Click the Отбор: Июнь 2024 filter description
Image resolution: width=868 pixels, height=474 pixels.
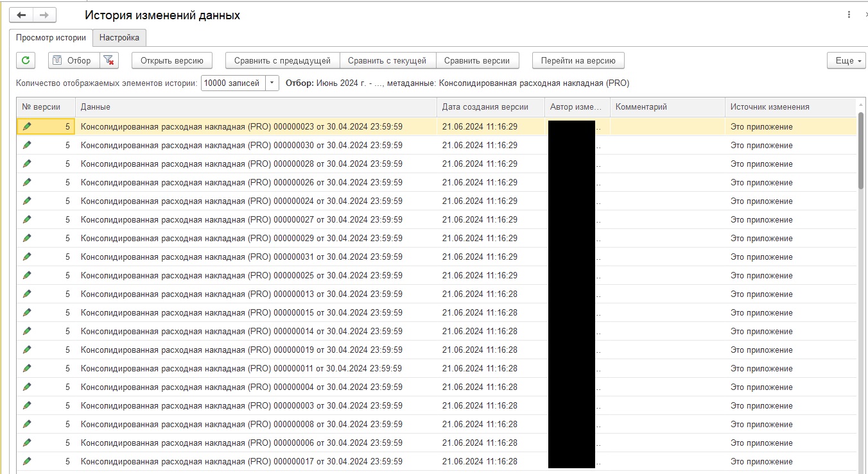pyautogui.click(x=457, y=83)
